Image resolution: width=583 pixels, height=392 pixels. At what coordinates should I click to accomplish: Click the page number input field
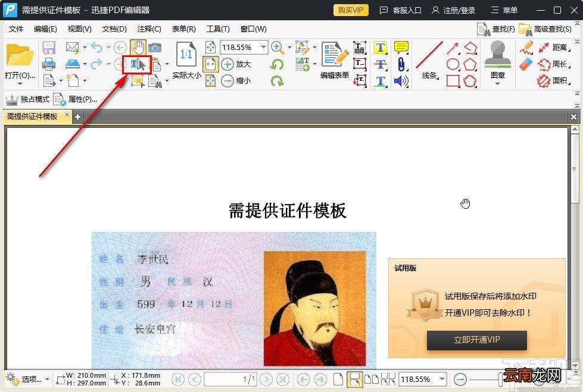[230, 379]
